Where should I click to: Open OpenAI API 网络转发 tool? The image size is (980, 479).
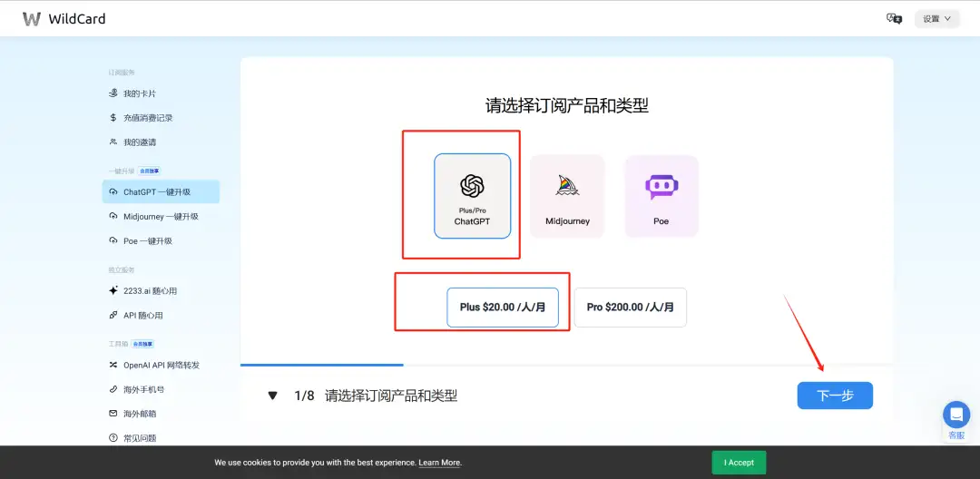[x=161, y=365]
